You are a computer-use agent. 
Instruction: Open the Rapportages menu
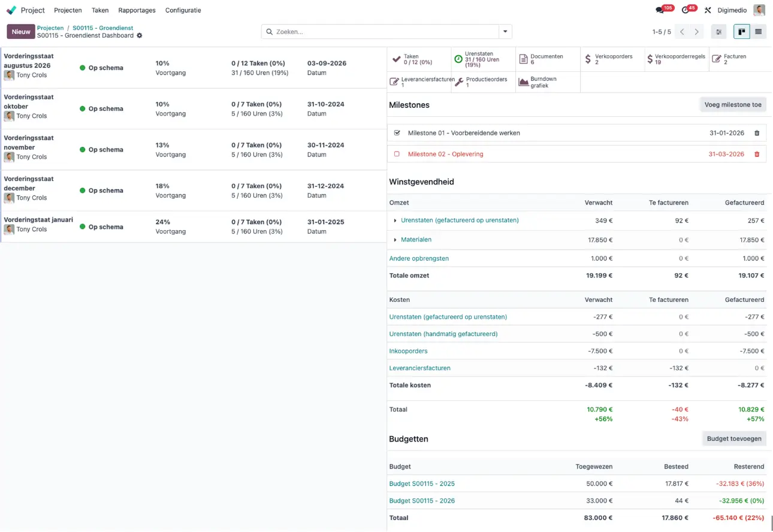[137, 10]
